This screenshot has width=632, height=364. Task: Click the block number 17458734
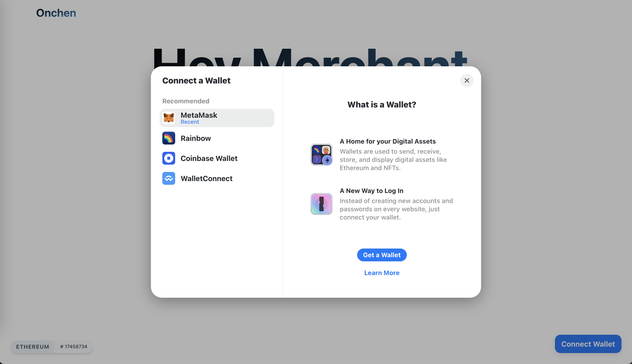[74, 346]
